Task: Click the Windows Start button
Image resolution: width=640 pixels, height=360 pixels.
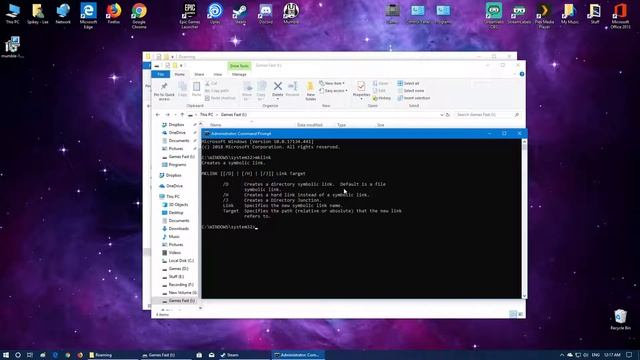Action: 6,355
